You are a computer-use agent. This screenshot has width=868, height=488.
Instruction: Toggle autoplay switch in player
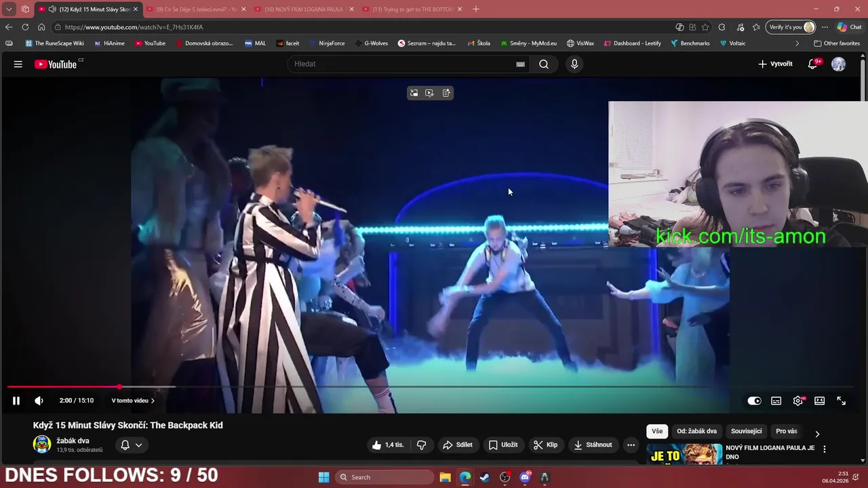pos(754,401)
